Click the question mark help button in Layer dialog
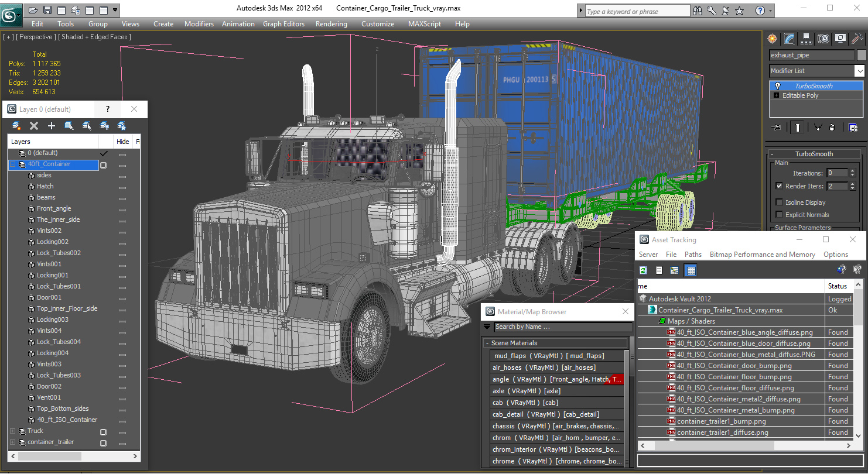Screen dimensions: 868x474 107,109
